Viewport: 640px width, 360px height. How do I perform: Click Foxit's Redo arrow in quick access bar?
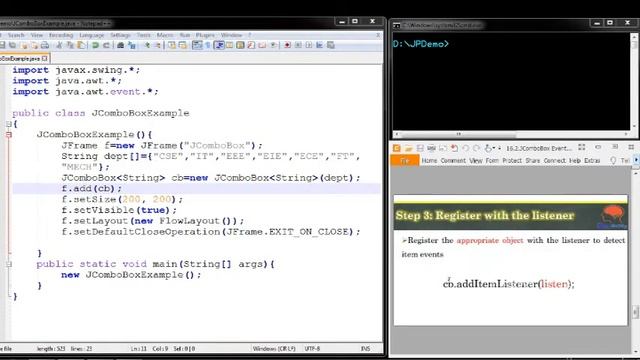476,148
